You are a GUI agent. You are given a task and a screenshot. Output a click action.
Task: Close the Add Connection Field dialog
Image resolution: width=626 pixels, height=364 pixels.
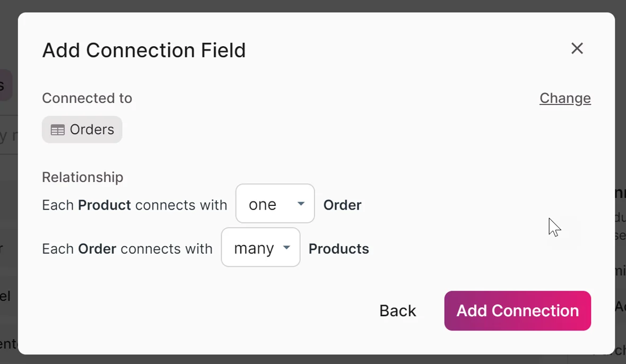point(577,49)
